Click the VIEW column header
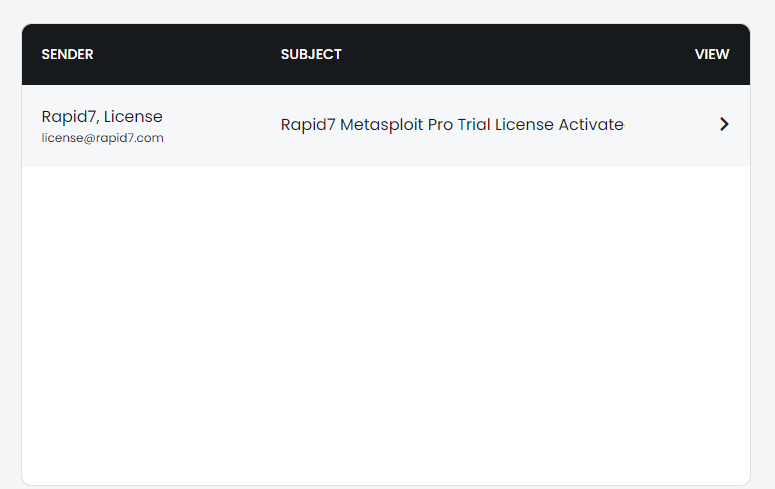Image resolution: width=775 pixels, height=489 pixels. tap(712, 54)
